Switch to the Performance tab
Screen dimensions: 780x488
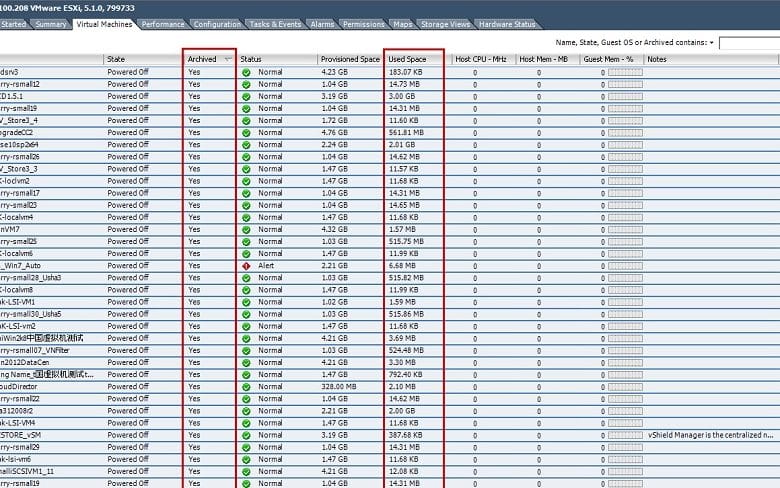(163, 24)
